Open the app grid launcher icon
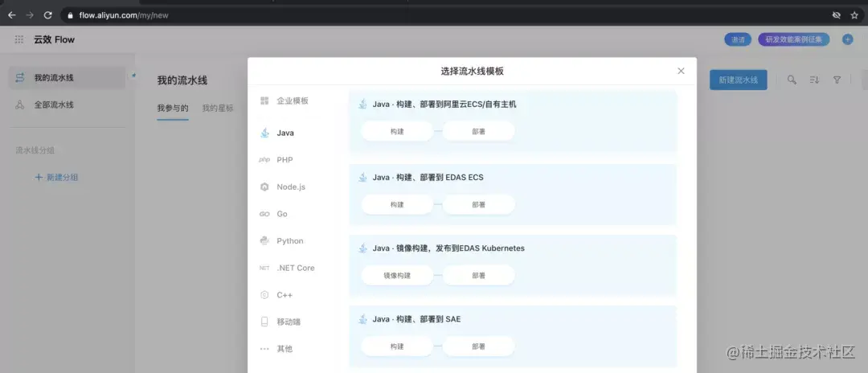The width and height of the screenshot is (868, 373). coord(19,39)
